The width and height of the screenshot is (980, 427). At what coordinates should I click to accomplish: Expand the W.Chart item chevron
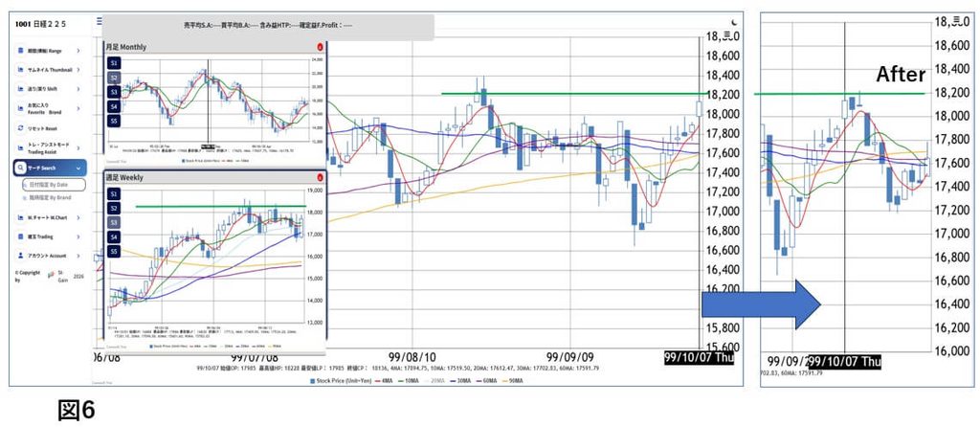click(x=78, y=217)
